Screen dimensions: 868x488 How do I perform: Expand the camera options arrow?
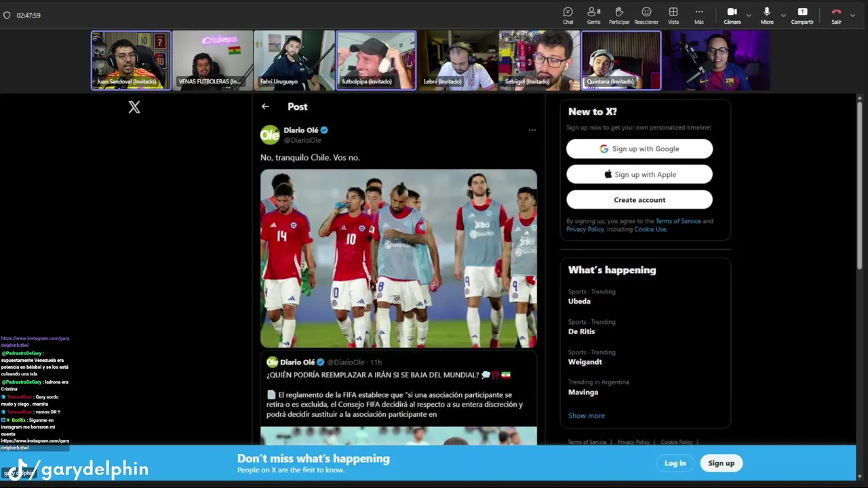point(749,15)
